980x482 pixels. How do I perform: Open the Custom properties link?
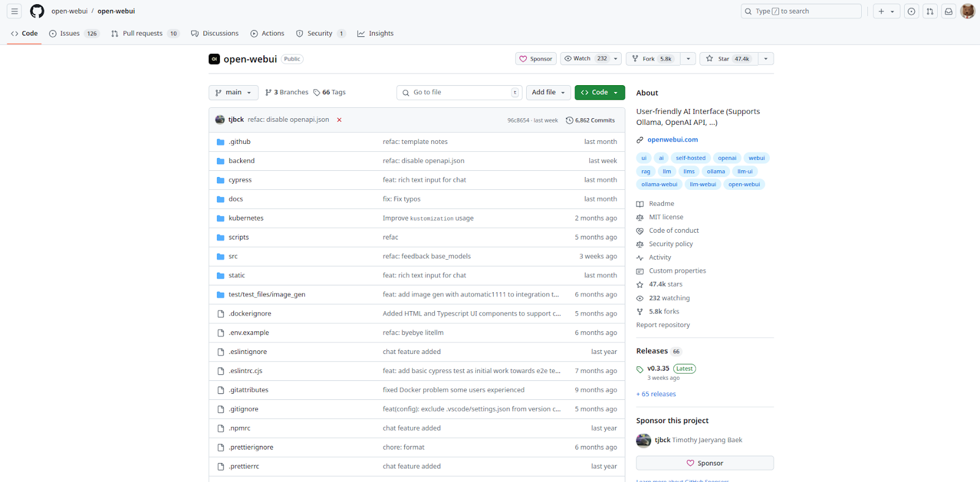(677, 271)
